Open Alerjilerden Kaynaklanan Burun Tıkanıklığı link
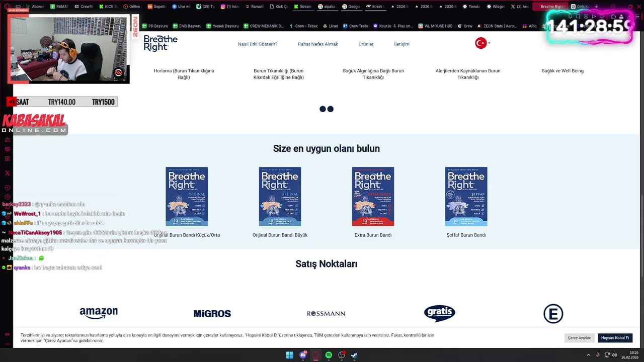 pyautogui.click(x=468, y=74)
